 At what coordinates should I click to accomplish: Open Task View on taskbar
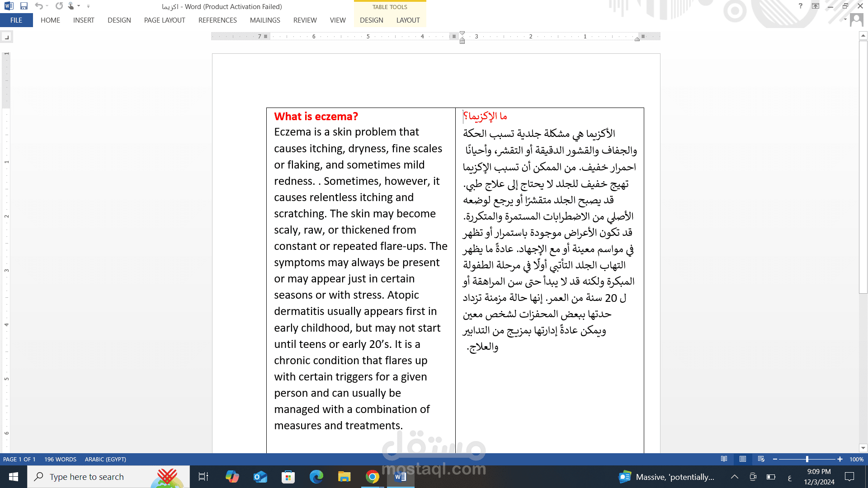tap(203, 477)
